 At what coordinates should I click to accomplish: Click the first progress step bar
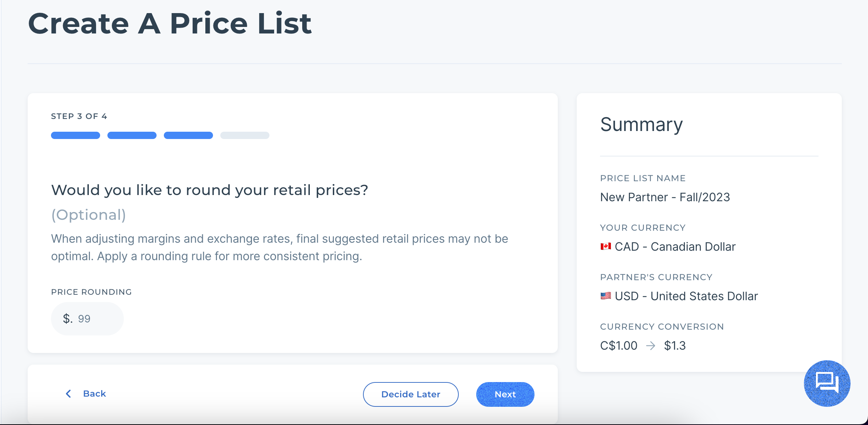(75, 135)
